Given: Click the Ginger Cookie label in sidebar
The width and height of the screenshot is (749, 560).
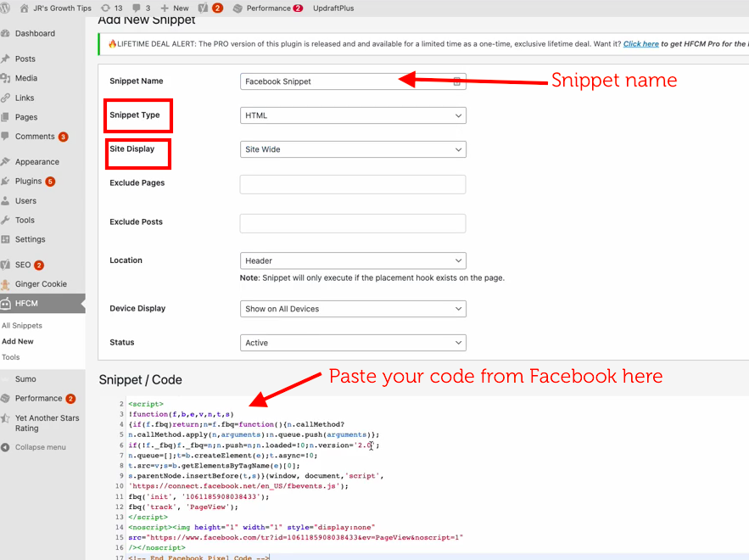Looking at the screenshot, I should [x=41, y=284].
